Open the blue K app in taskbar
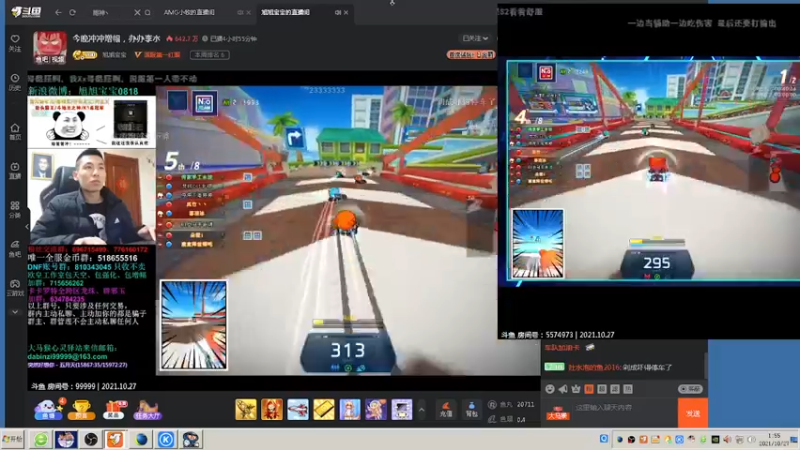Screen dimensions: 800x450 166,439
